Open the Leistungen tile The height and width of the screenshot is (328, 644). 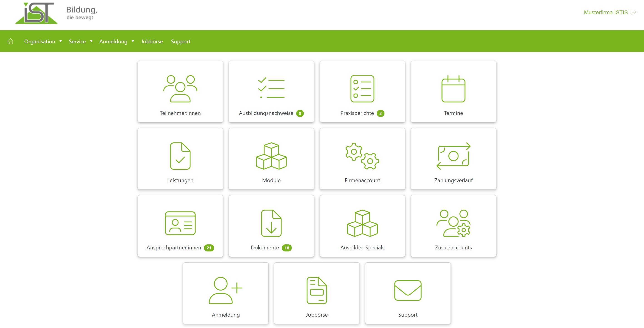point(180,159)
